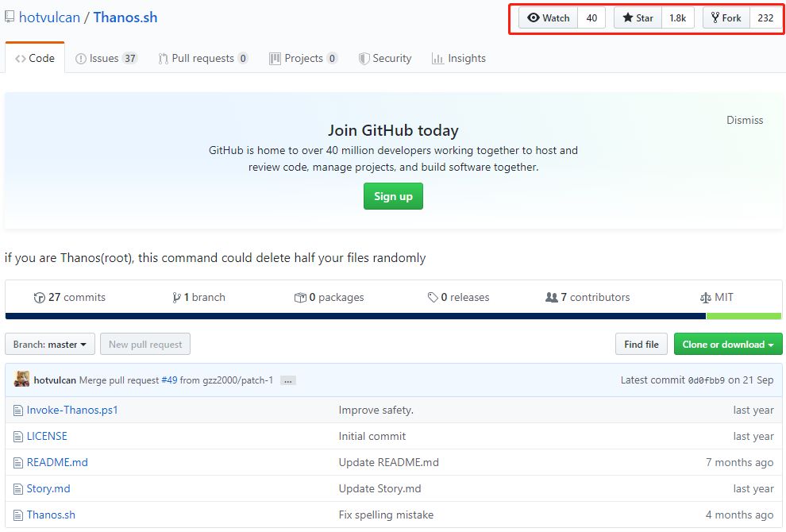Click the branch icon next to 1 branch
786x532 pixels.
176,297
